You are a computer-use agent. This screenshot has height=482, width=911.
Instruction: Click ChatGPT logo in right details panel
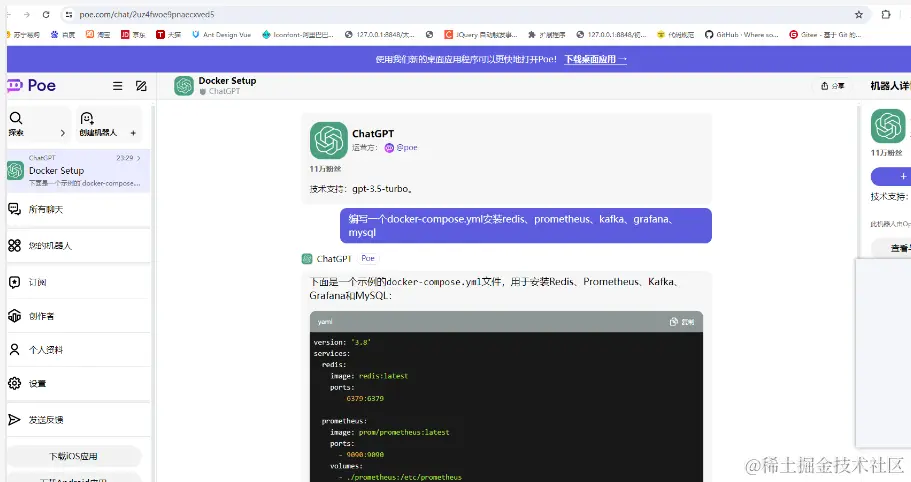pos(888,126)
